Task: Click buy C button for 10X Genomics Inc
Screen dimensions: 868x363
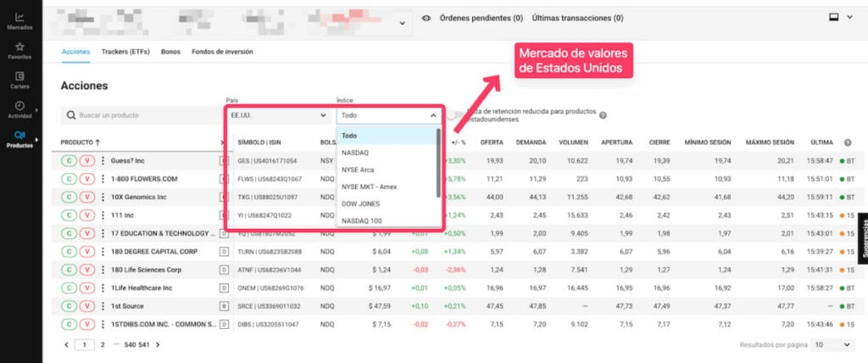Action: (x=69, y=198)
